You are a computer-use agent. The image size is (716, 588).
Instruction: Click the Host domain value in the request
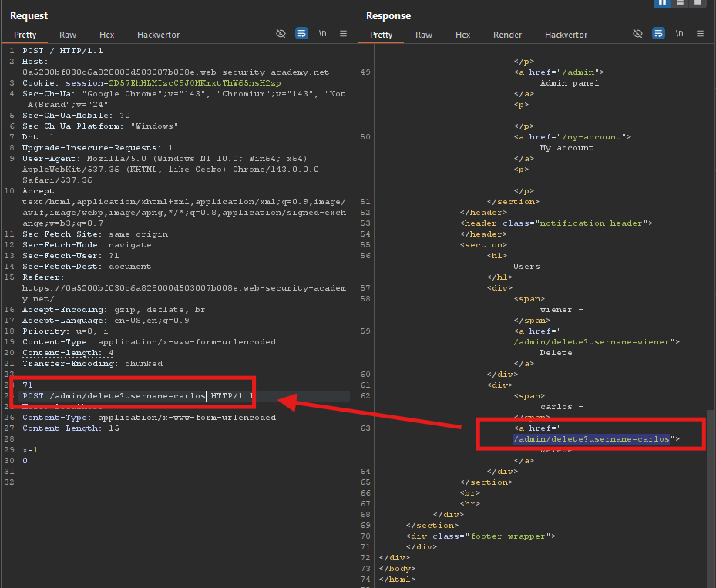pos(176,72)
